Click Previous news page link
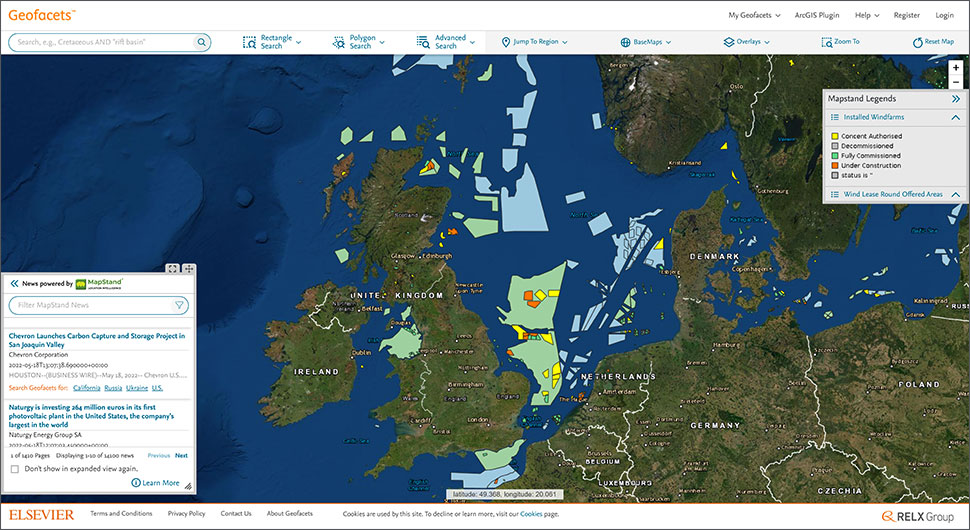970x530 pixels. pyautogui.click(x=158, y=455)
